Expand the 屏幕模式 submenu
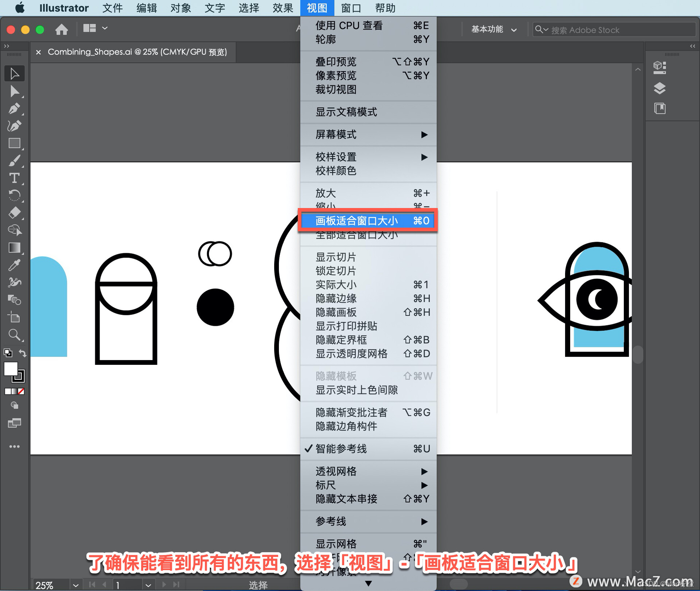Viewport: 700px width, 591px height. [x=368, y=135]
